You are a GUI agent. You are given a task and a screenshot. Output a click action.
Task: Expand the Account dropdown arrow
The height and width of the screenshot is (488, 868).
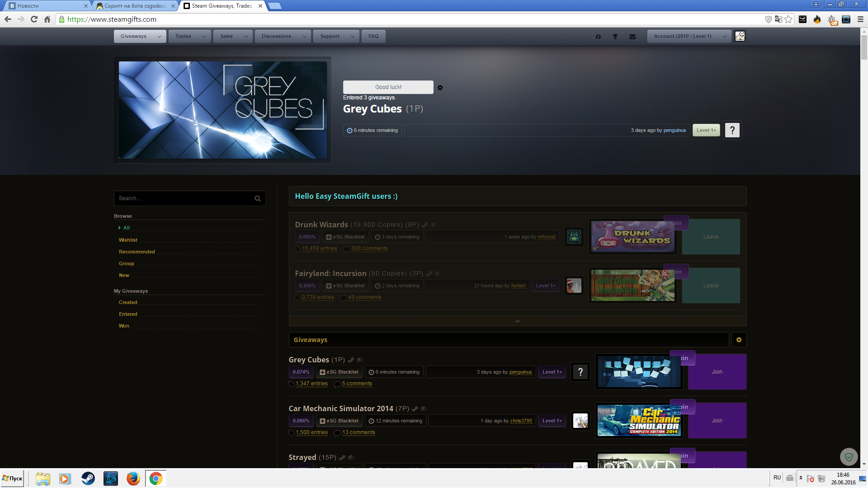pyautogui.click(x=725, y=37)
